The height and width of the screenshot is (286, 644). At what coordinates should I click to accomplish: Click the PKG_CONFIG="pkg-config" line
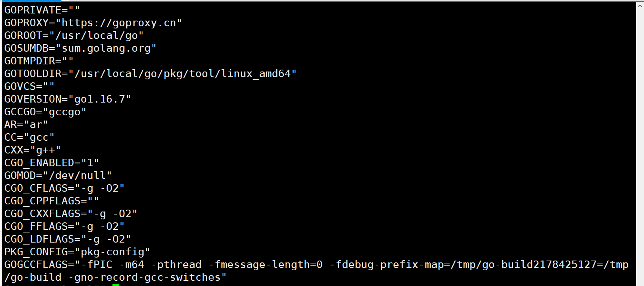point(77,252)
